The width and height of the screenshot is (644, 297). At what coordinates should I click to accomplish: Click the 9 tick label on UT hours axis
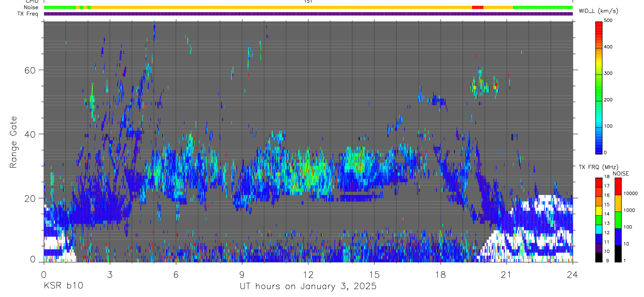coord(242,274)
